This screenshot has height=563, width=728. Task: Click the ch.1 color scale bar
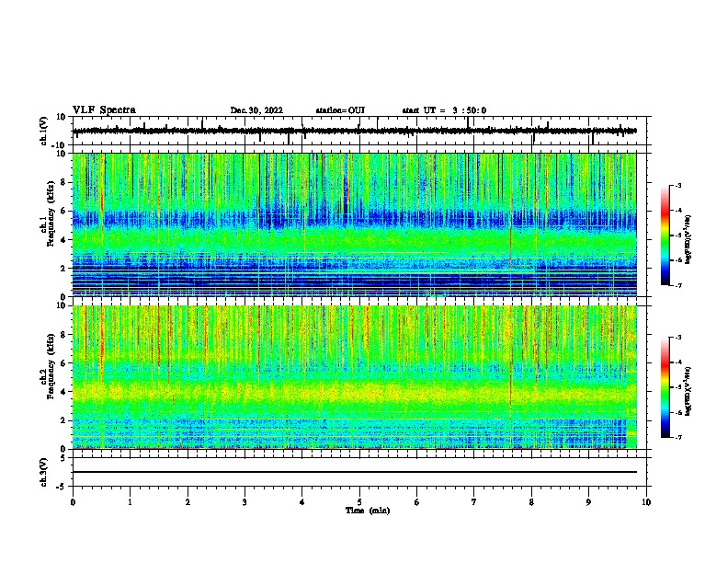[665, 236]
